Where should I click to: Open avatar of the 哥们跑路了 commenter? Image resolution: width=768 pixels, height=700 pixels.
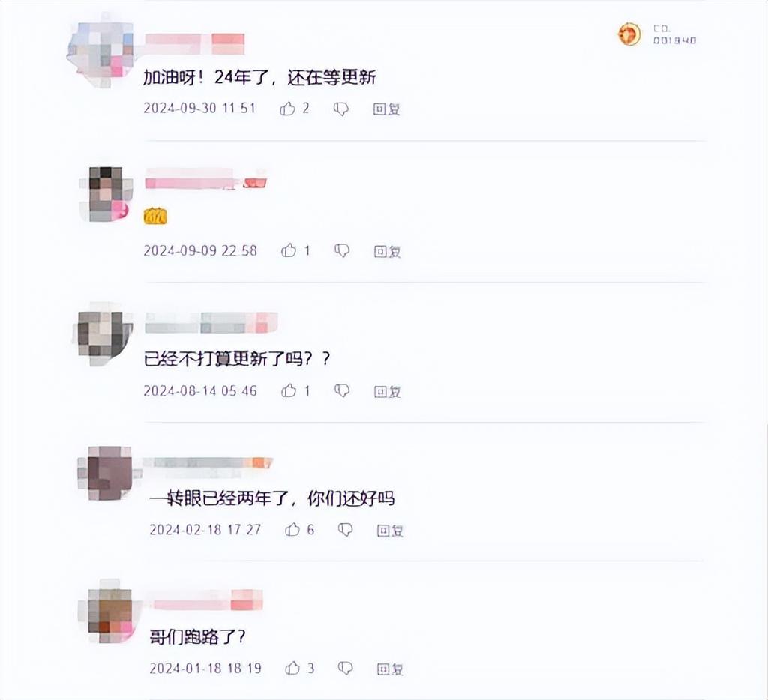[109, 613]
